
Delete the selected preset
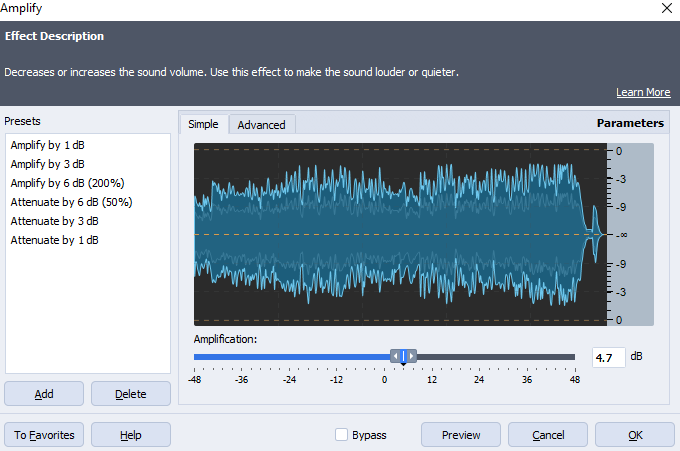pos(130,394)
